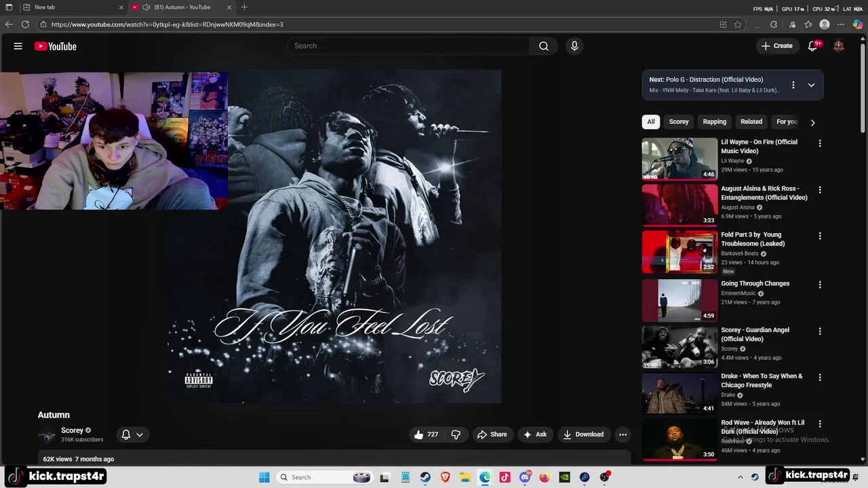Like the Autumn video

(426, 434)
